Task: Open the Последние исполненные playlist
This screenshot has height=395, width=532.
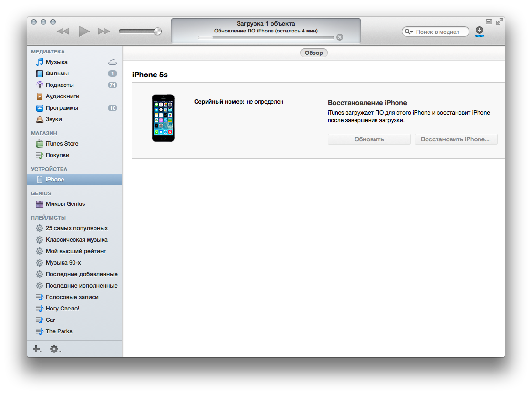Action: pos(74,286)
